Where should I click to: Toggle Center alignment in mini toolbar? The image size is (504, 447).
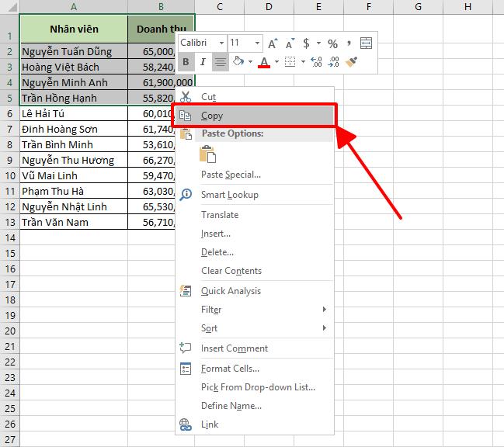click(220, 62)
